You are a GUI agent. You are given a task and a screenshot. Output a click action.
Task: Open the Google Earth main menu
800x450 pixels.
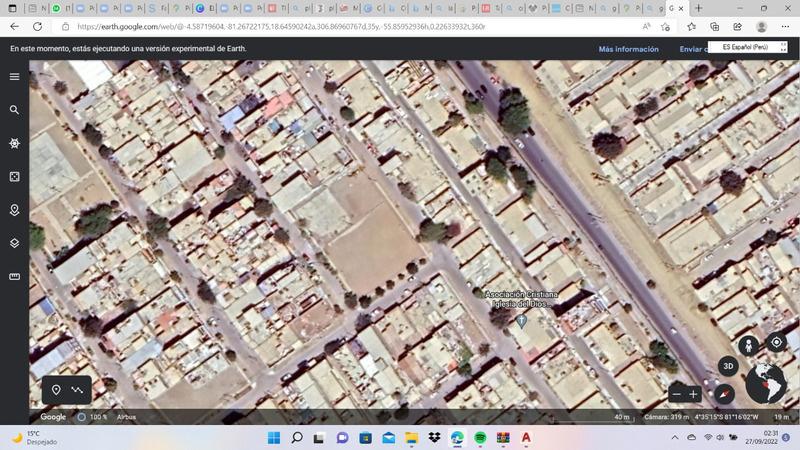tap(14, 77)
